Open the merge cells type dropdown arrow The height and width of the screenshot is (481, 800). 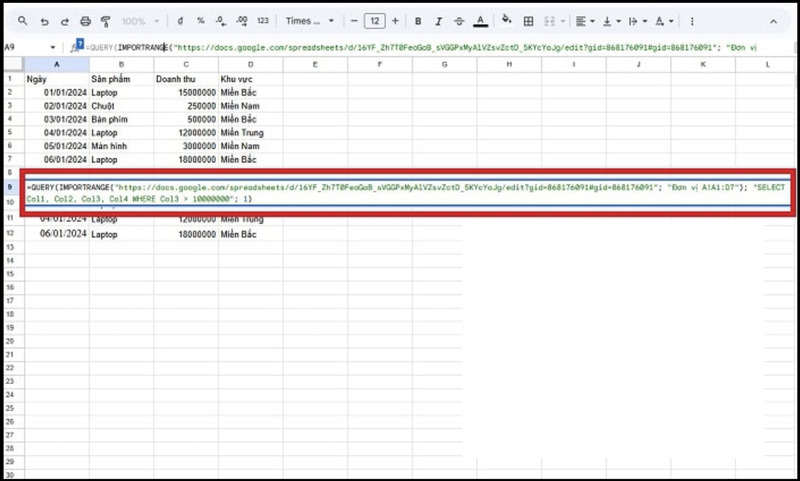click(563, 21)
